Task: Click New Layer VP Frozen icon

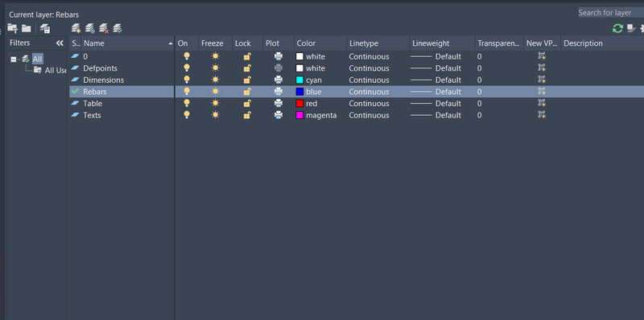Action: 90,28
